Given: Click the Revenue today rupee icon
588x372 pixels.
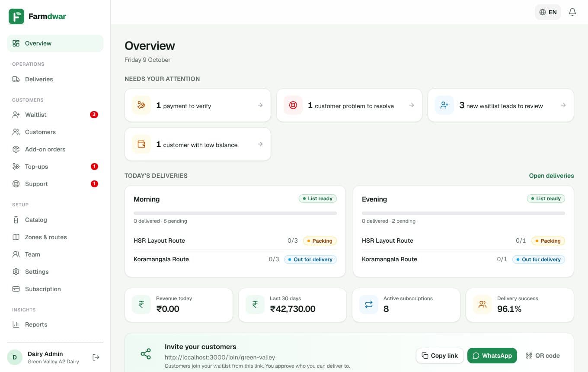Looking at the screenshot, I should click(x=141, y=305).
